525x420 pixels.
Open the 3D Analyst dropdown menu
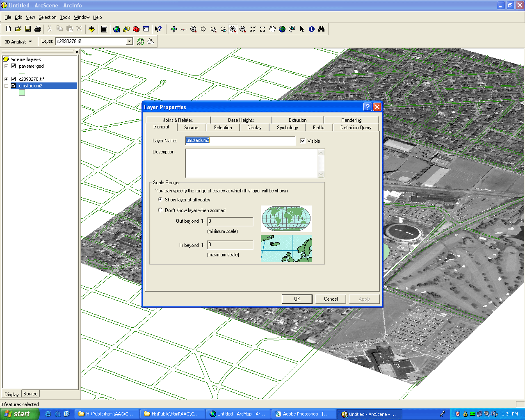[18, 42]
